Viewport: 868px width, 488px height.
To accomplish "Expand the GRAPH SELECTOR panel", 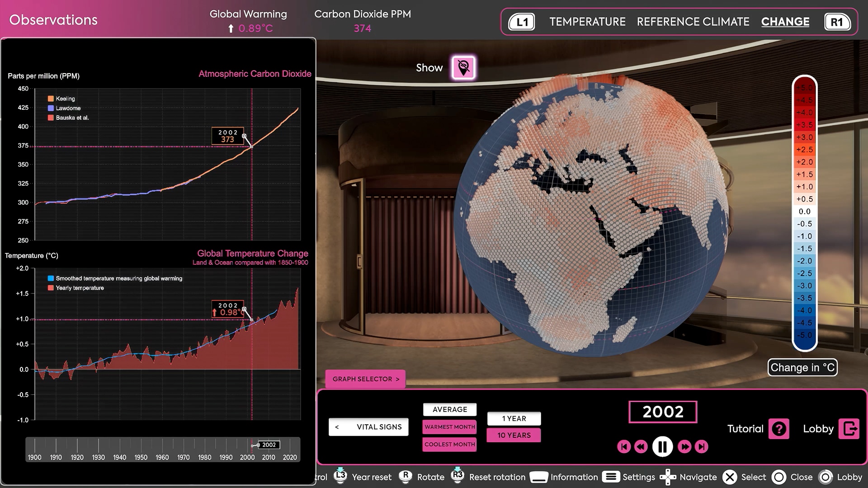I will click(365, 379).
